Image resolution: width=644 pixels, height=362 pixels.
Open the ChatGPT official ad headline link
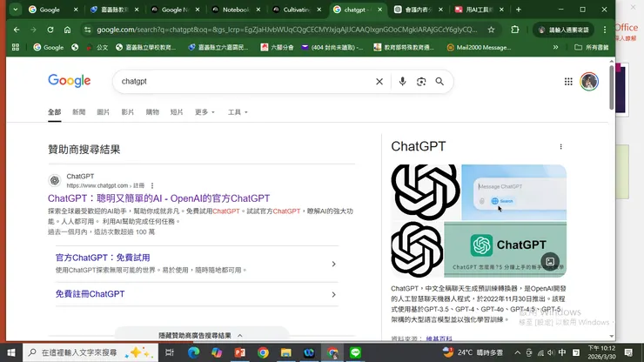[x=158, y=198]
